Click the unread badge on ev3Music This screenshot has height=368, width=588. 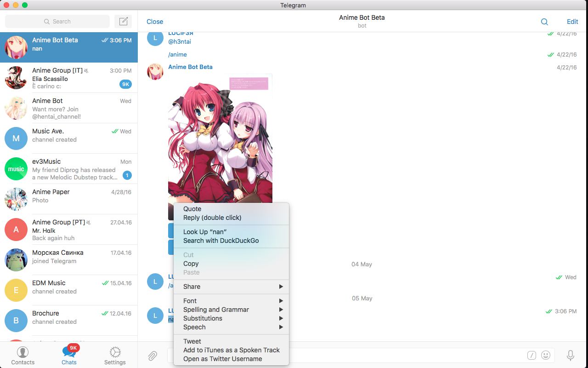pos(127,175)
